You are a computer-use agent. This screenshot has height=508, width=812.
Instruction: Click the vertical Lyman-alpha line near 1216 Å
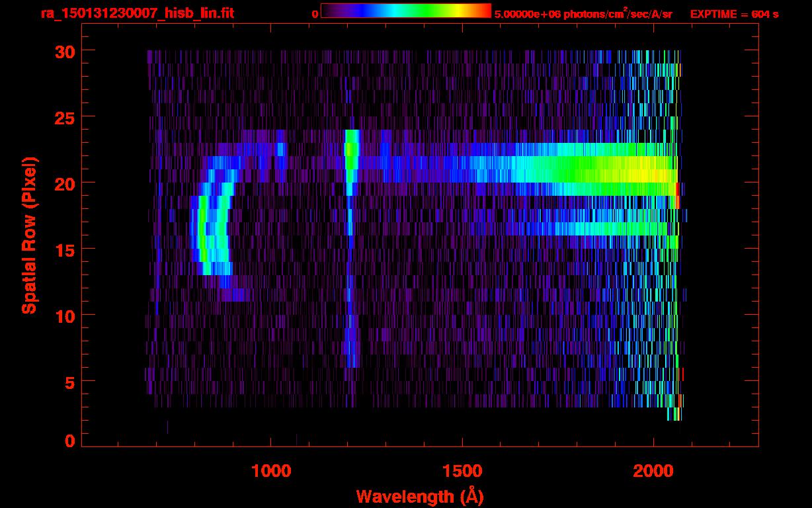pos(350,248)
